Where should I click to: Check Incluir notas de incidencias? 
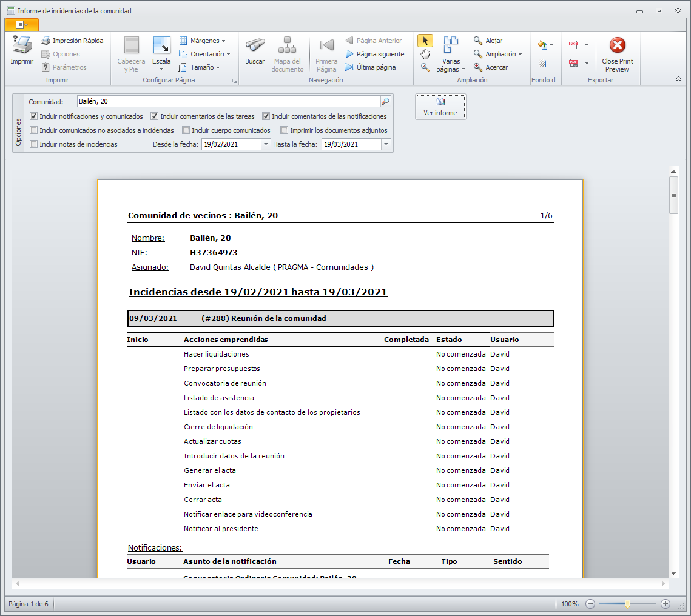tap(33, 144)
